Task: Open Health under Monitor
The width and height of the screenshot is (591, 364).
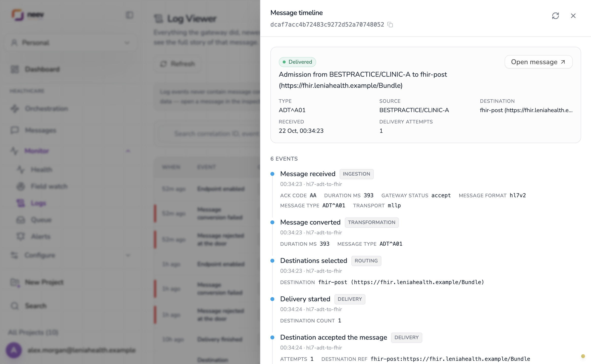Action: pos(41,170)
